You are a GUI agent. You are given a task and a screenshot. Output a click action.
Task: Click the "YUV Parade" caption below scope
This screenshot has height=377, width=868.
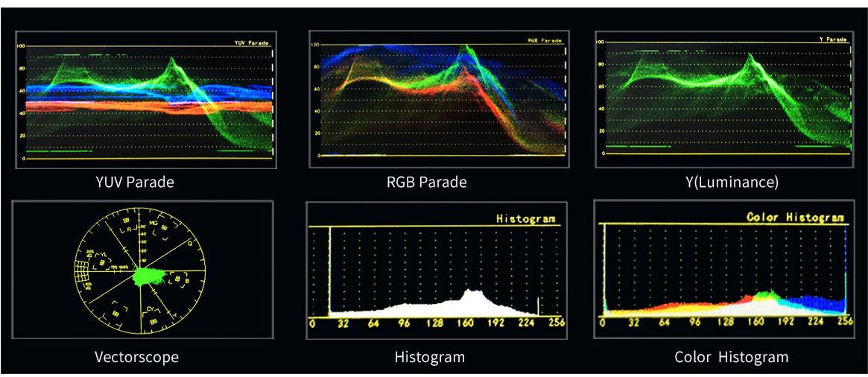coord(134,182)
